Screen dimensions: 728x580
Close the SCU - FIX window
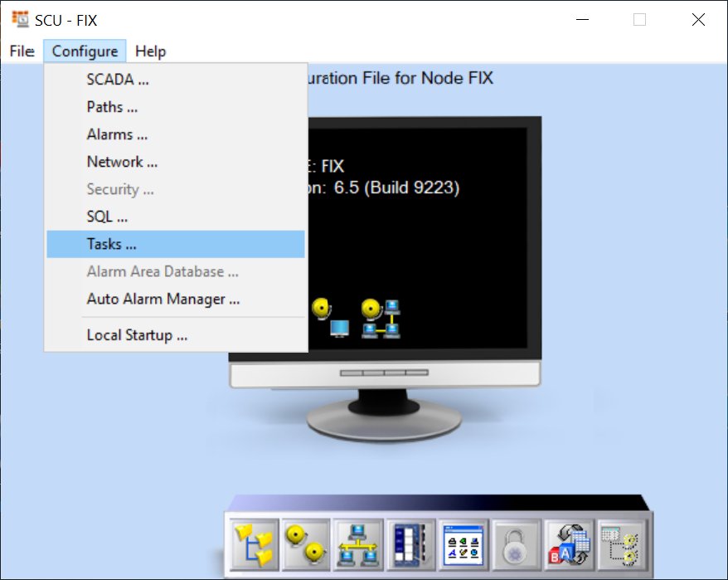click(x=698, y=20)
